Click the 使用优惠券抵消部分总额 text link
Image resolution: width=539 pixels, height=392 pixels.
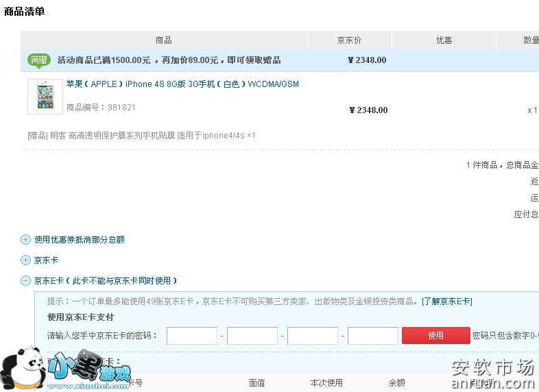click(x=80, y=239)
